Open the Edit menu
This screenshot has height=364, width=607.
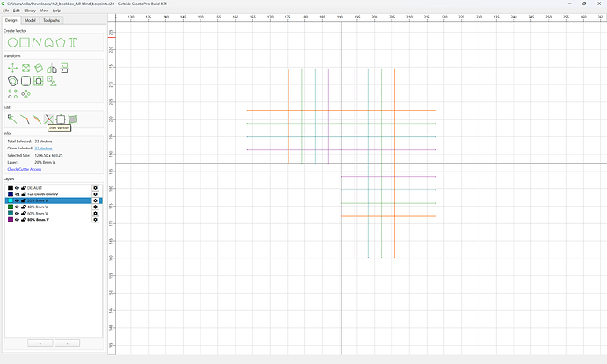[16, 11]
